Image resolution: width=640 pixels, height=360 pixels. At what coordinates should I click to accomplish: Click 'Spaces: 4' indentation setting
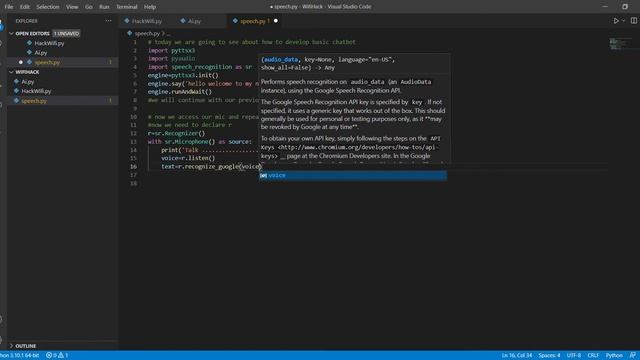click(549, 355)
